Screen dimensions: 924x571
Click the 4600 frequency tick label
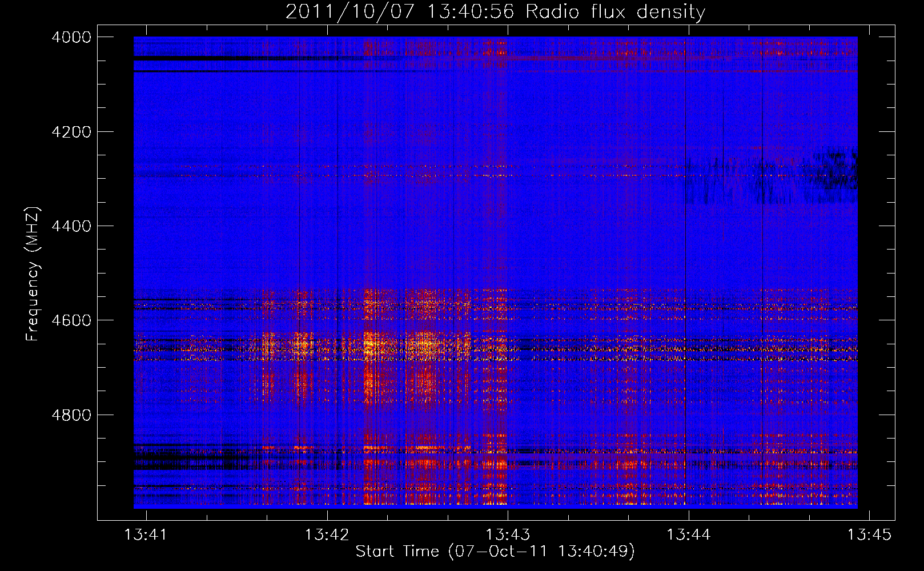click(x=71, y=320)
